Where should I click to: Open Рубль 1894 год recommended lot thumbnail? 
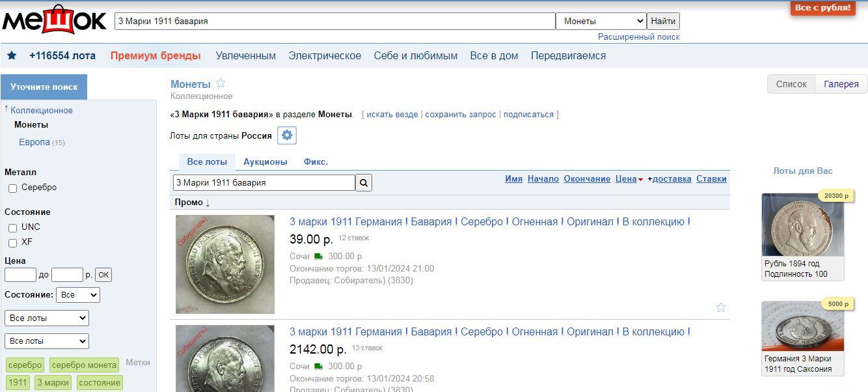point(803,225)
